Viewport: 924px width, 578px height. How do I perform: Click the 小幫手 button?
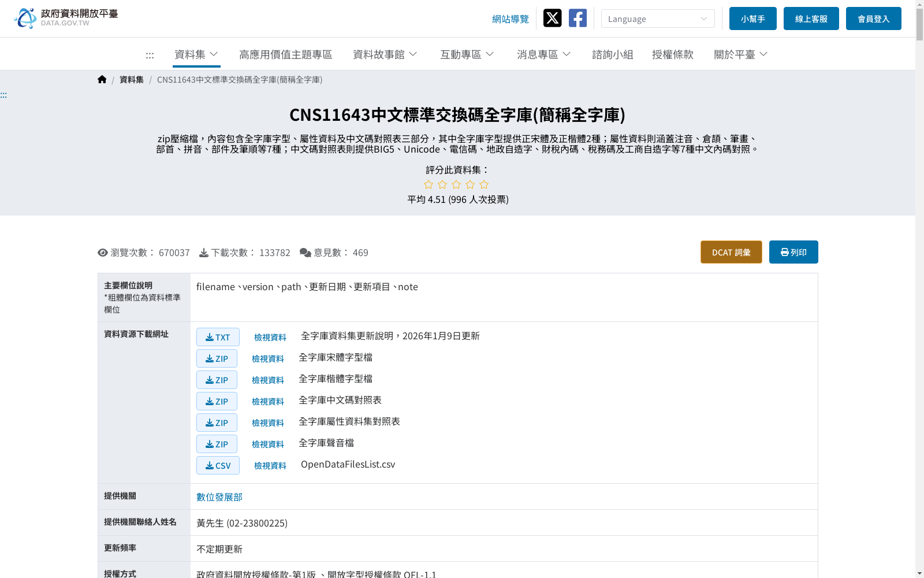pyautogui.click(x=753, y=18)
